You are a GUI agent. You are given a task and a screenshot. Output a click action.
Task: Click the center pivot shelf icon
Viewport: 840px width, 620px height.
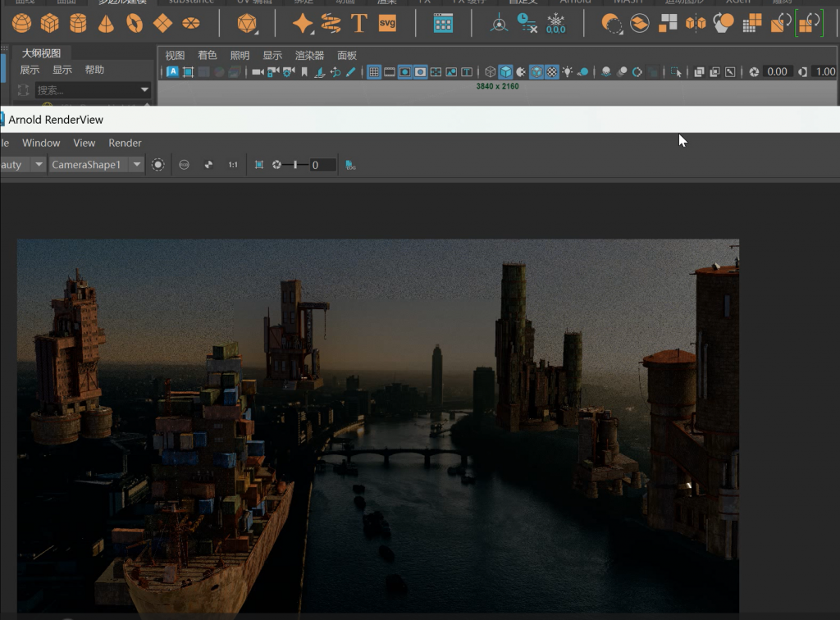tap(500, 24)
